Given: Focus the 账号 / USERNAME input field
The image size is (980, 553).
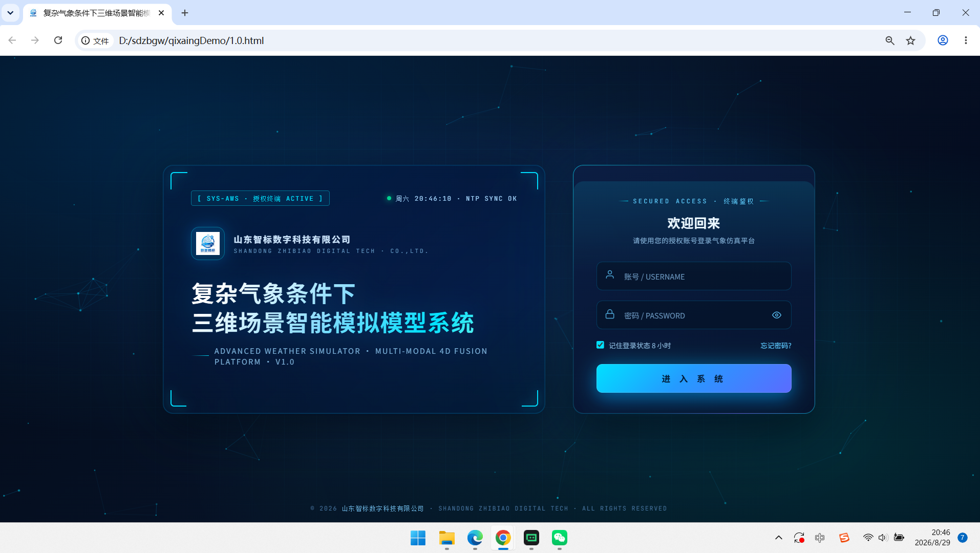Looking at the screenshot, I should click(x=694, y=276).
